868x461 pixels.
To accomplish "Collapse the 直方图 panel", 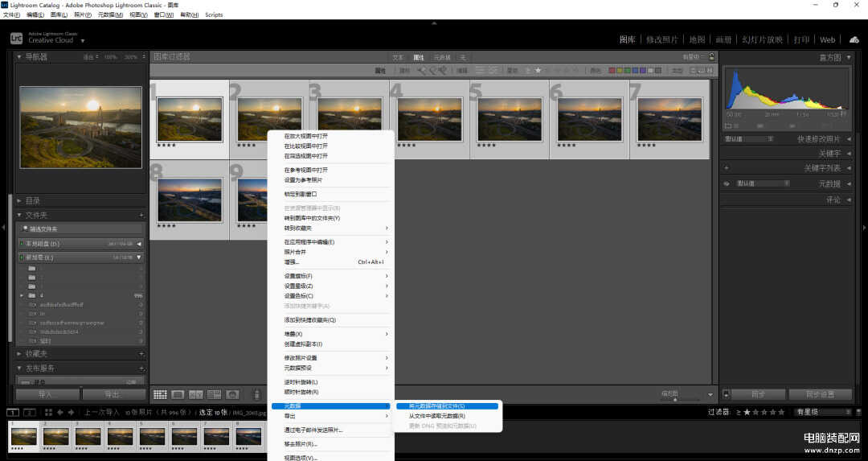I will click(849, 57).
